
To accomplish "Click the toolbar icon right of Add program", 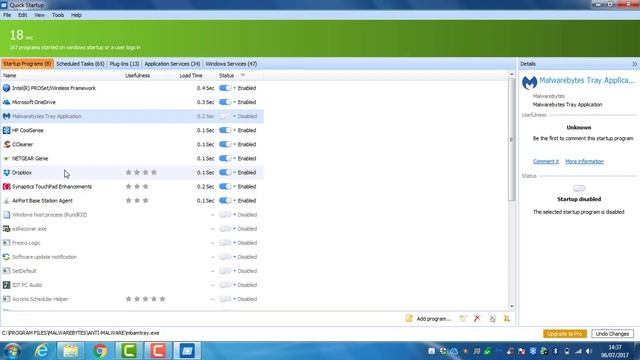I will tap(462, 318).
